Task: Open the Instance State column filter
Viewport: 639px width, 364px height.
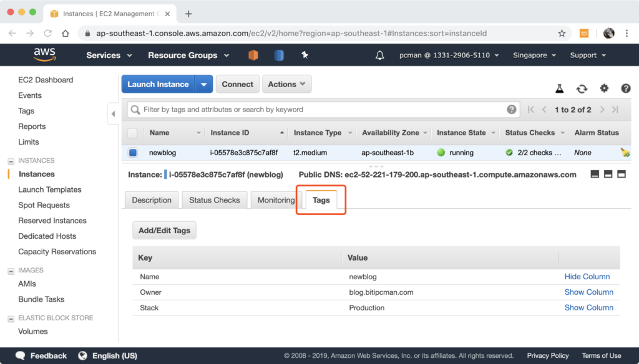Action: click(493, 133)
